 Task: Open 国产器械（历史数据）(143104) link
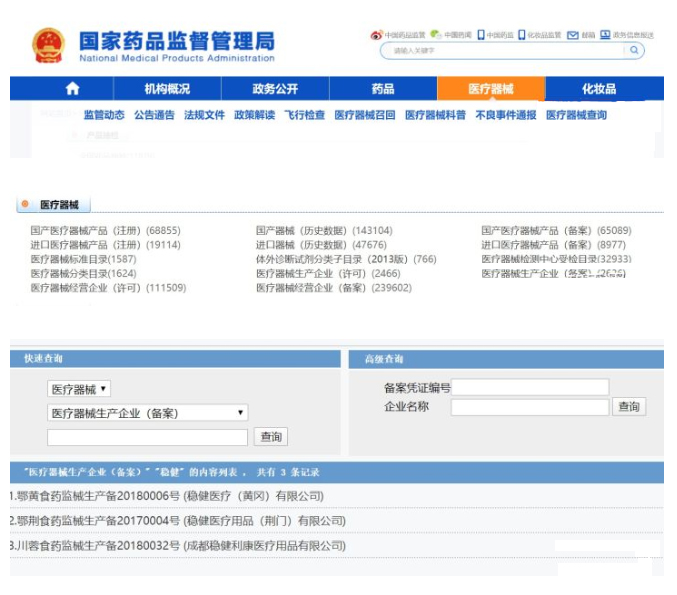pyautogui.click(x=324, y=231)
